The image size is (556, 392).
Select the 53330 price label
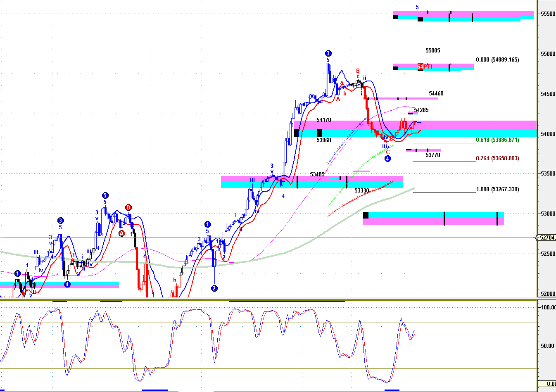point(362,190)
